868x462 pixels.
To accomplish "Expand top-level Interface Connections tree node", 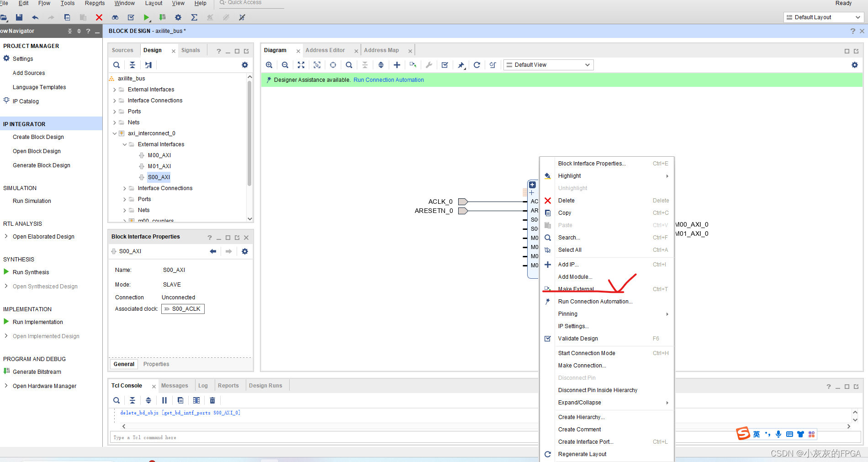I will click(115, 101).
